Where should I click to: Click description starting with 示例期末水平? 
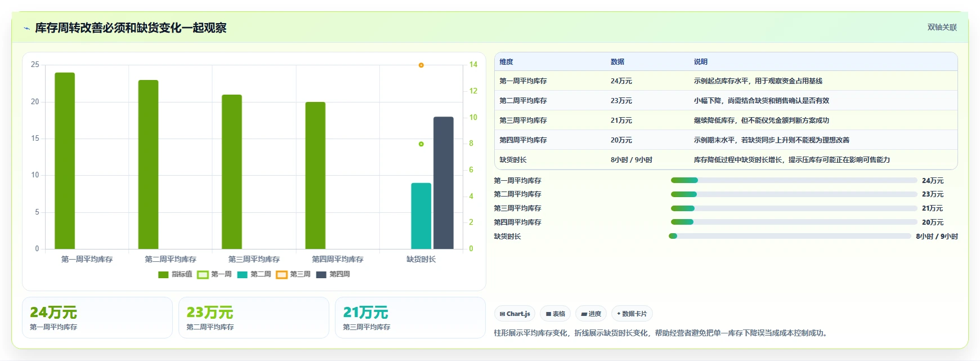click(772, 140)
